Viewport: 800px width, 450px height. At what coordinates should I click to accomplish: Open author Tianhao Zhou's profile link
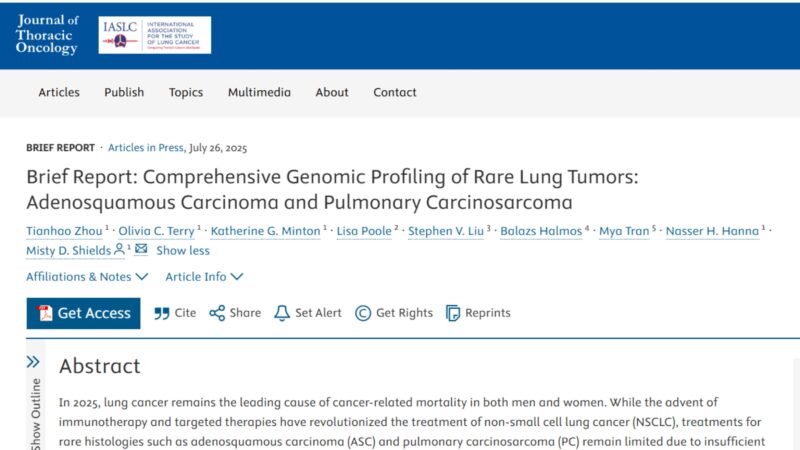[64, 231]
